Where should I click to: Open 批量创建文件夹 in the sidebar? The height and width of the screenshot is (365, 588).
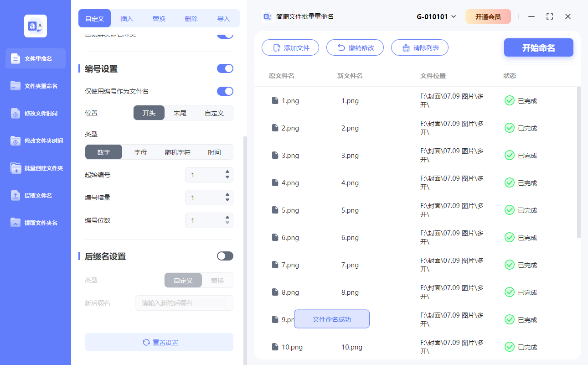coord(36,168)
